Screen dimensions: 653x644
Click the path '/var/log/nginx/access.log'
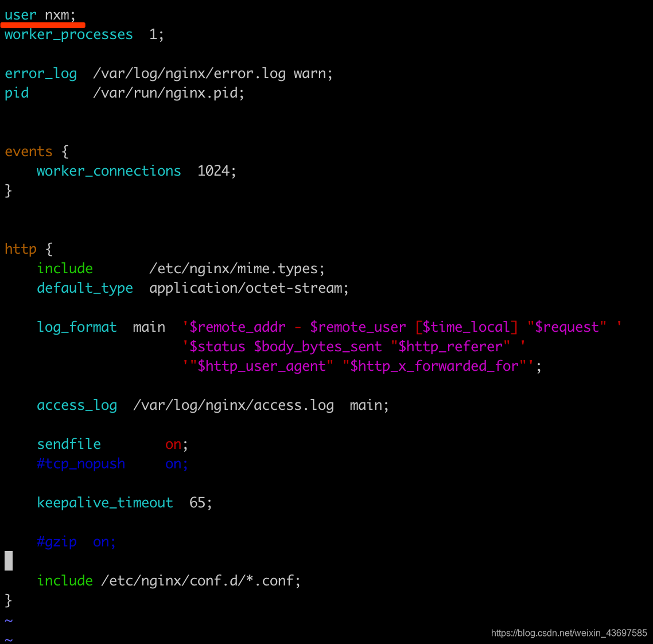[233, 406]
